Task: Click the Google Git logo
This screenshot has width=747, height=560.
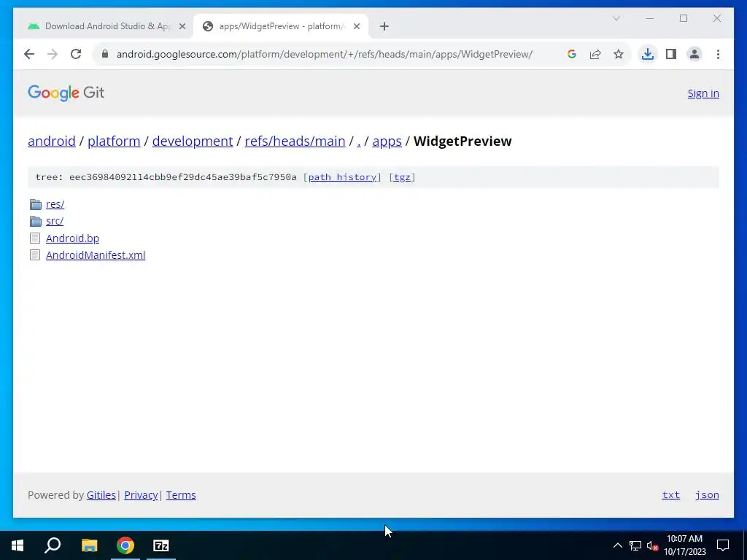Action: (x=66, y=93)
